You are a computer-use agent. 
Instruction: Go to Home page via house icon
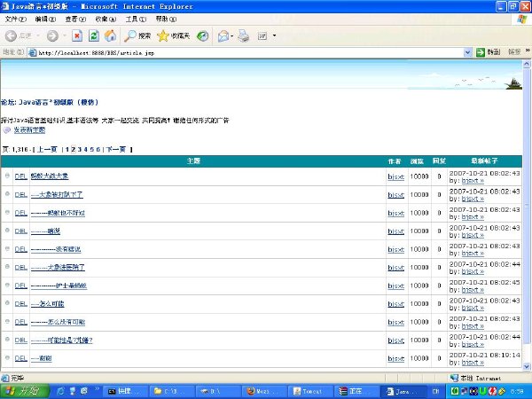pyautogui.click(x=110, y=35)
